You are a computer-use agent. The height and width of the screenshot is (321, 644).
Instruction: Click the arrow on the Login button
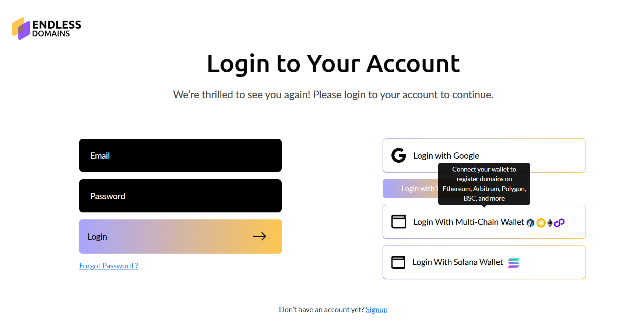pos(260,236)
